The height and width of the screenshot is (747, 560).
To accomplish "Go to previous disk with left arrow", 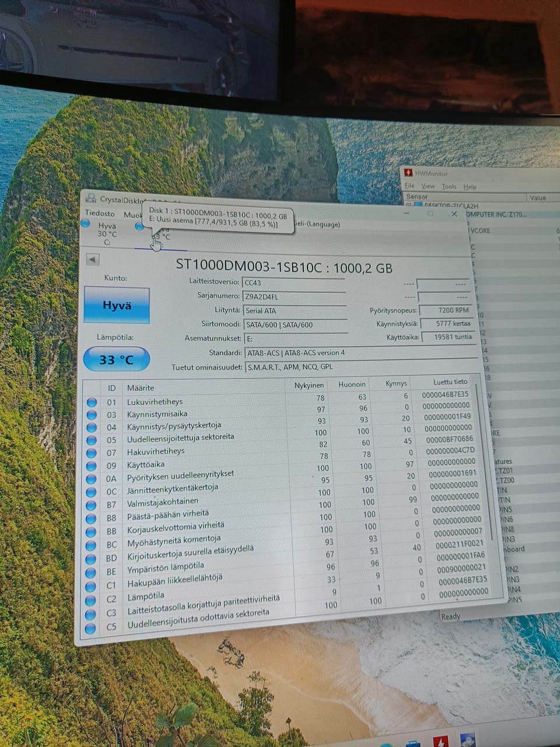I will click(93, 259).
